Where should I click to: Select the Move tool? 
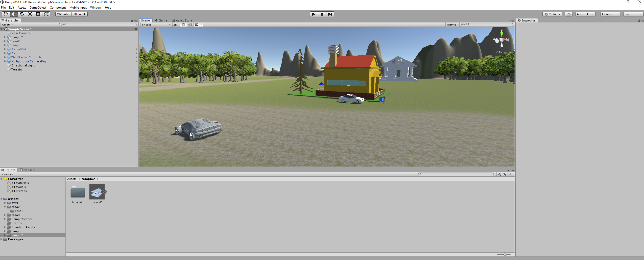pos(14,14)
